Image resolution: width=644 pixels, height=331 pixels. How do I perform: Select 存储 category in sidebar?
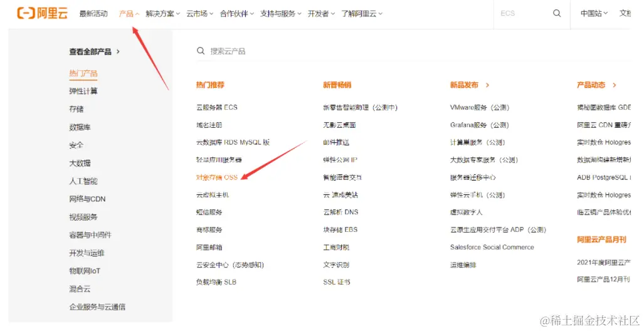point(77,109)
